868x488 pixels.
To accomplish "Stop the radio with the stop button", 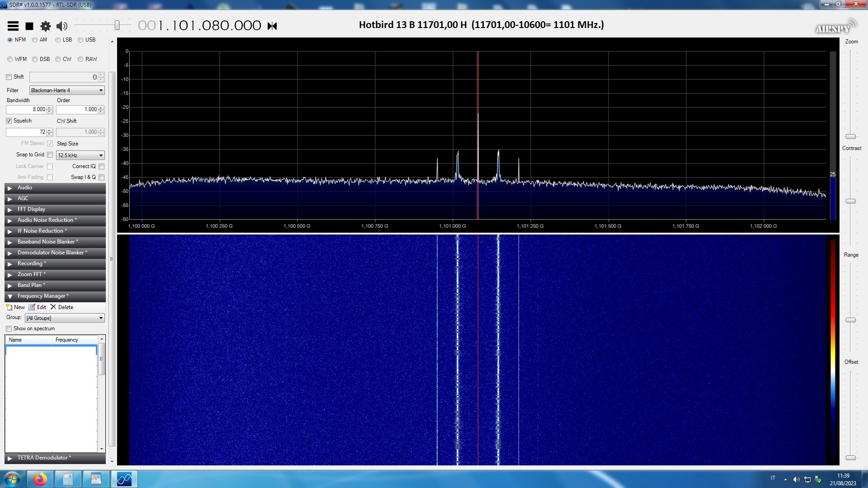I will coord(29,26).
